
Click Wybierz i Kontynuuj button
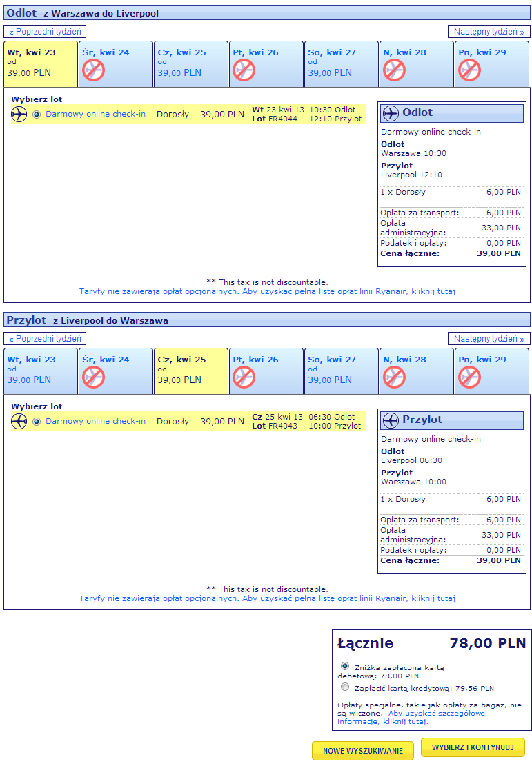coord(473,747)
